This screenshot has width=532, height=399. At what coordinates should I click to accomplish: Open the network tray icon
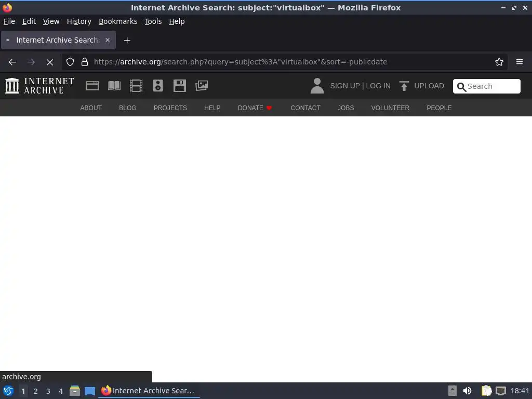[500, 391]
